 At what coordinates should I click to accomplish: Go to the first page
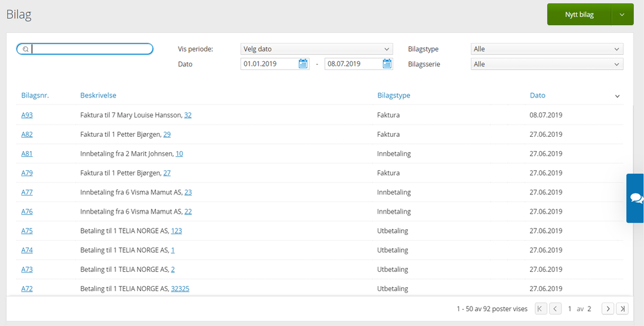pyautogui.click(x=540, y=309)
